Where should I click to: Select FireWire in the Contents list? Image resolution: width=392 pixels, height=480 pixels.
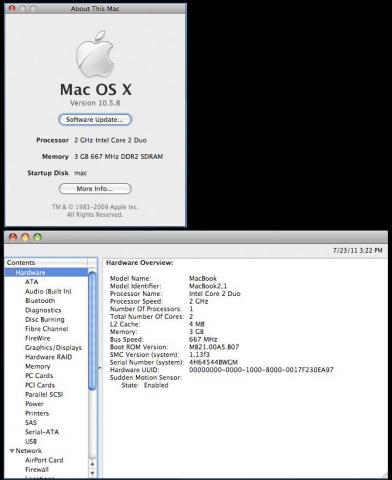(38, 338)
